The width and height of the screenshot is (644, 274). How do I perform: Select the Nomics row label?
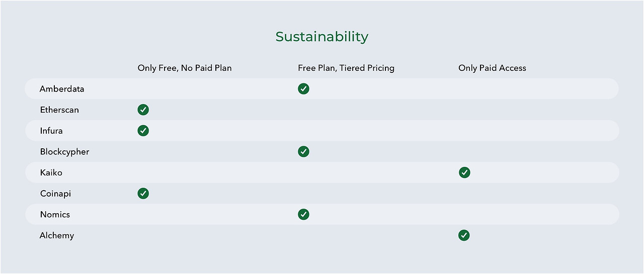pyautogui.click(x=55, y=214)
